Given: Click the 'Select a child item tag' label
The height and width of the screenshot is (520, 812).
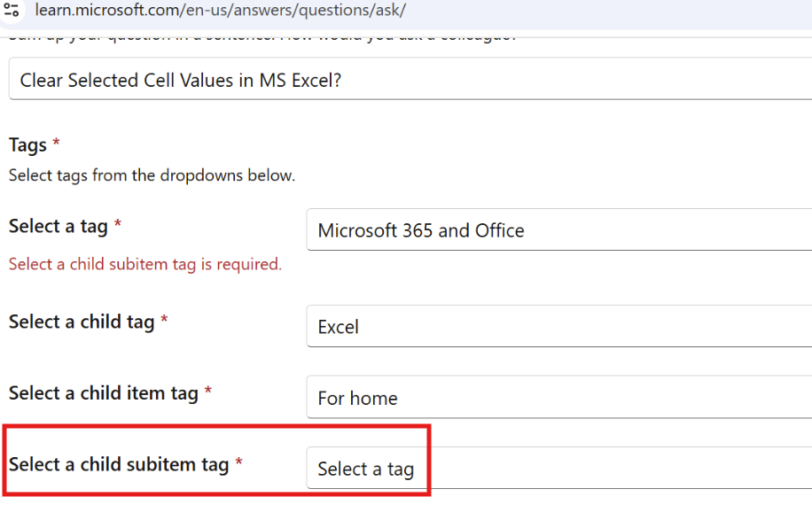Looking at the screenshot, I should pyautogui.click(x=104, y=393).
